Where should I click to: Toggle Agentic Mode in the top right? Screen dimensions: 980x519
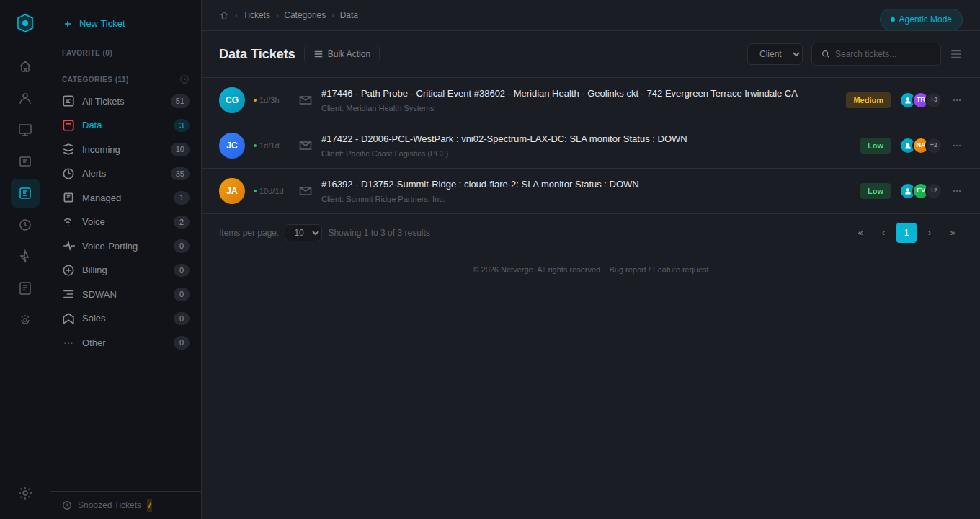[x=921, y=19]
